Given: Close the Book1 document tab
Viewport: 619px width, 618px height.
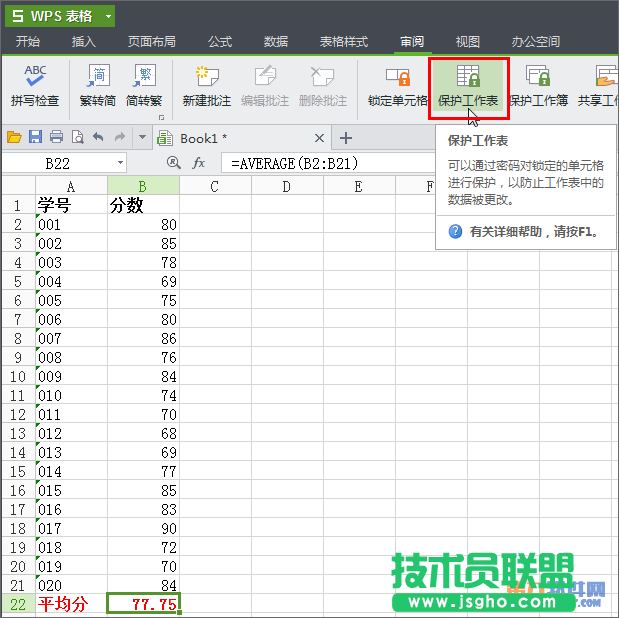Looking at the screenshot, I should point(319,138).
